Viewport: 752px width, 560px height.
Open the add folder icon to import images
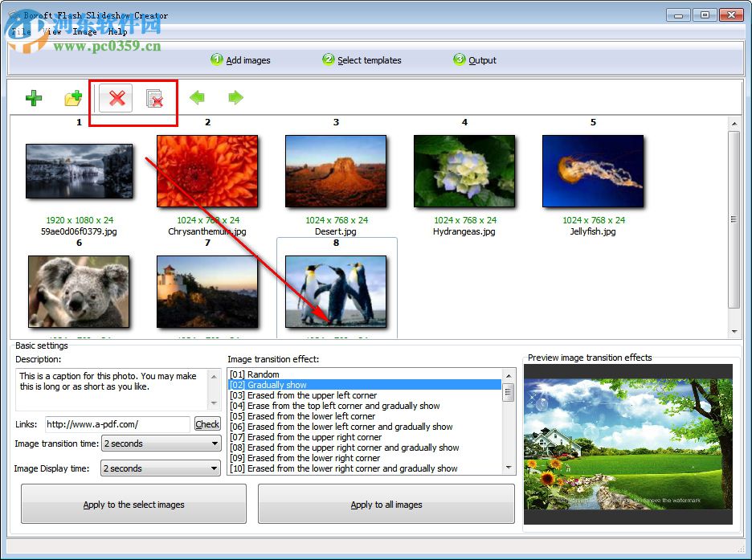pyautogui.click(x=73, y=98)
